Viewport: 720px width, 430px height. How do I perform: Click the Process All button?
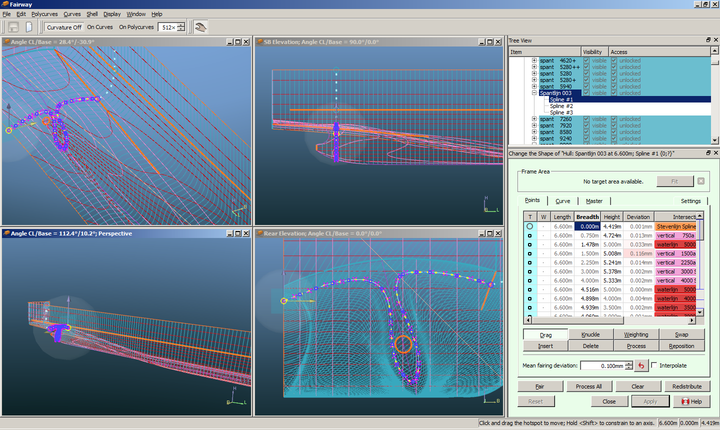(590, 385)
